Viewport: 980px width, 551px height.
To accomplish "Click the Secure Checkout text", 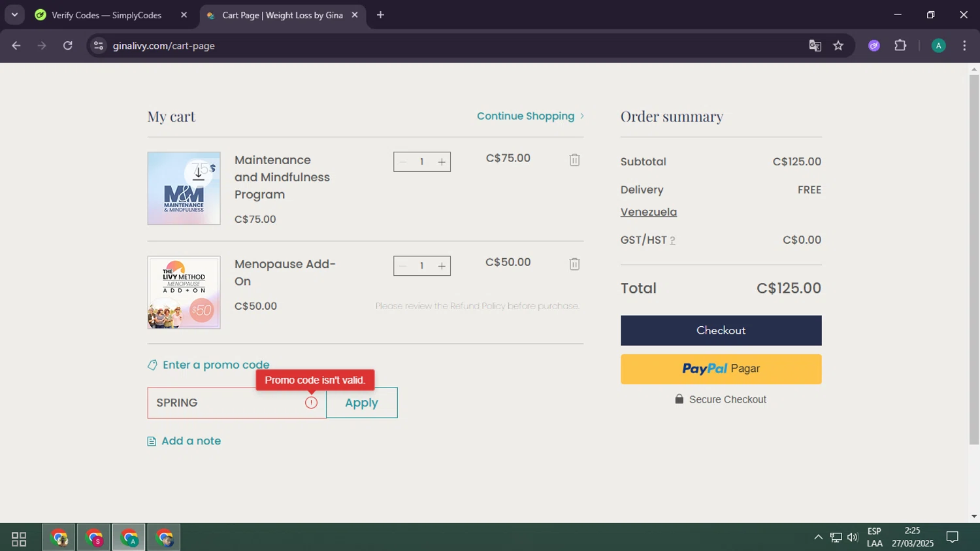I will coord(728,399).
